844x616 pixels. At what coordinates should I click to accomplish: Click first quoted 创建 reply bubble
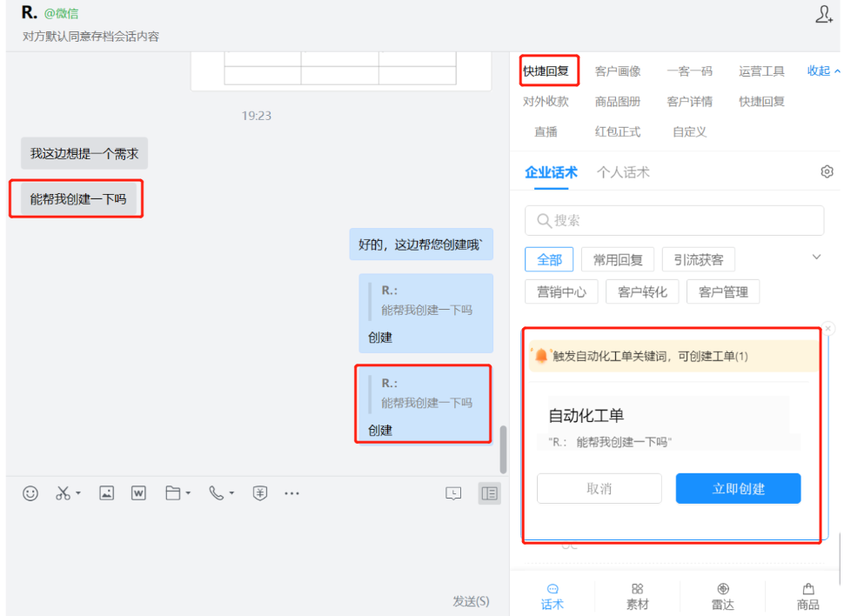(426, 313)
